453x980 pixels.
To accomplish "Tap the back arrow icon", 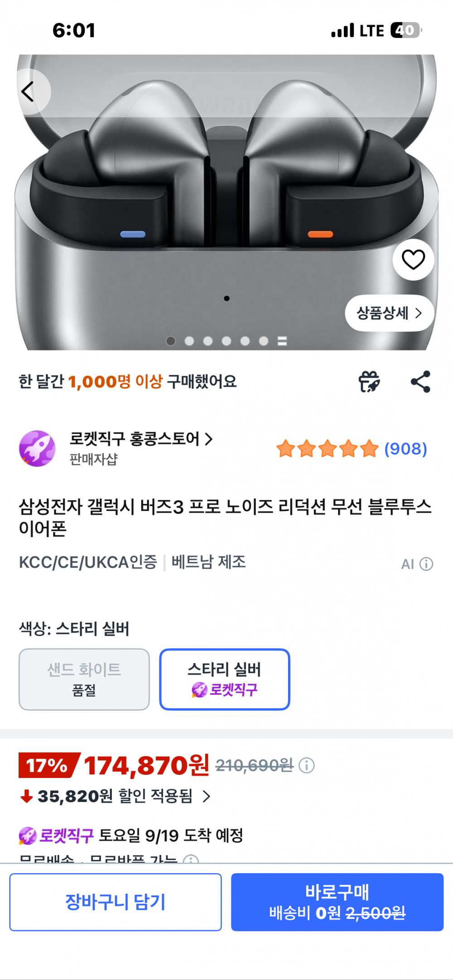I will (28, 92).
